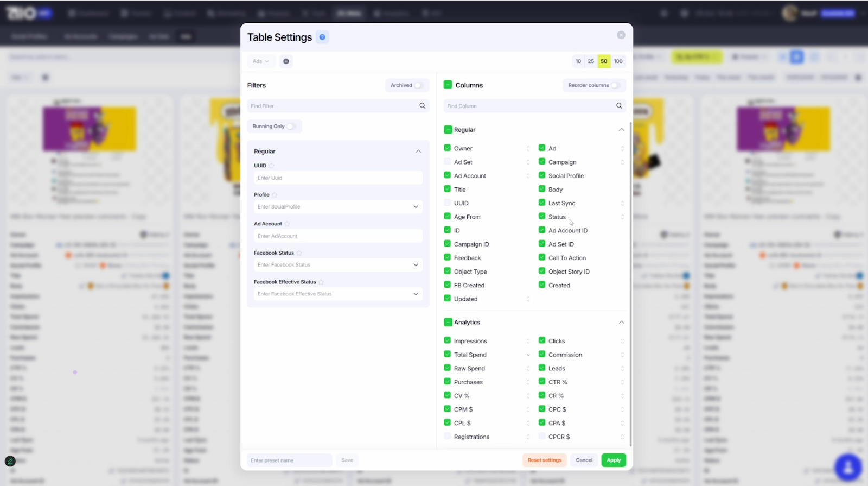
Task: Star the UUID filter as favorite
Action: pos(272,166)
